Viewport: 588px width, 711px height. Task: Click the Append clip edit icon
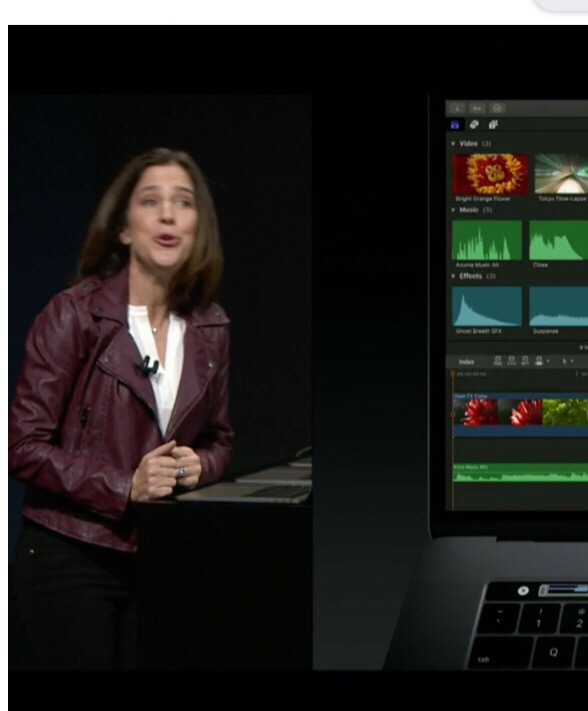[x=525, y=361]
